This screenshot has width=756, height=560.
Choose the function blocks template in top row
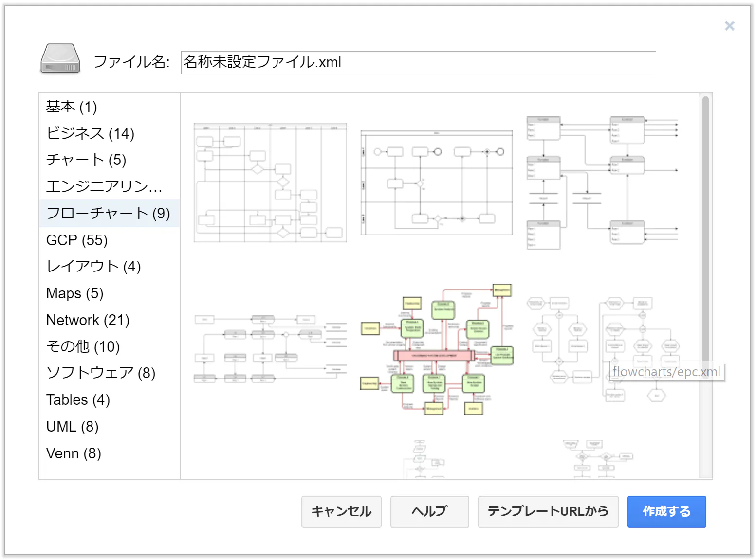click(603, 182)
